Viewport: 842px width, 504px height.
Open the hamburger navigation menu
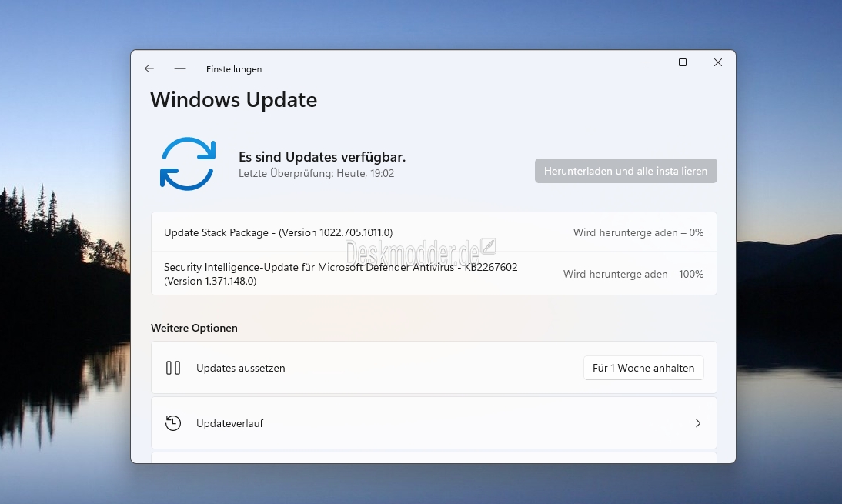180,68
